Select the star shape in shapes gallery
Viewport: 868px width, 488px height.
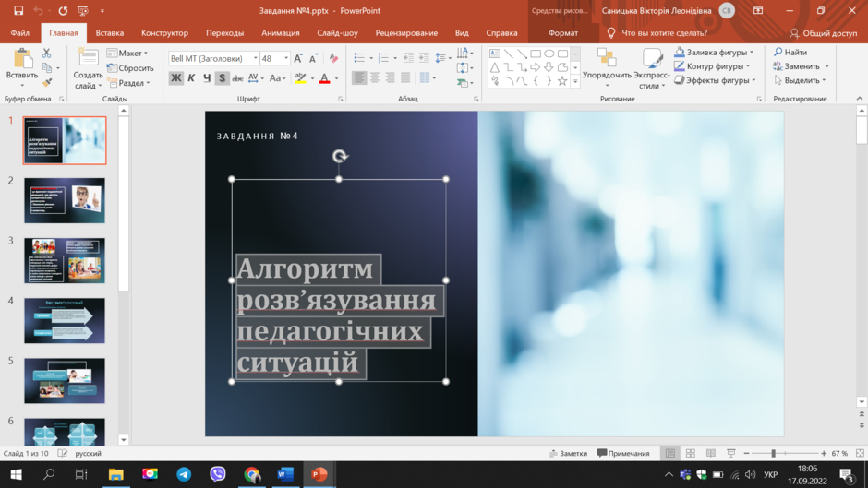click(x=562, y=81)
